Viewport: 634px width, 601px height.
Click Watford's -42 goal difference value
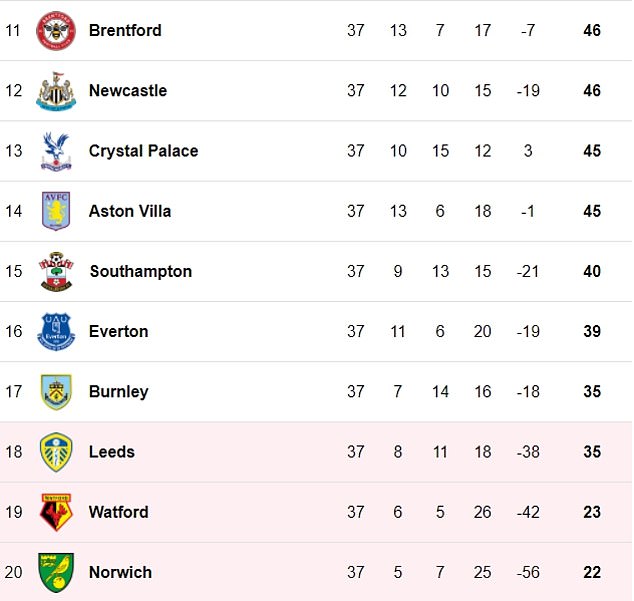tap(528, 512)
